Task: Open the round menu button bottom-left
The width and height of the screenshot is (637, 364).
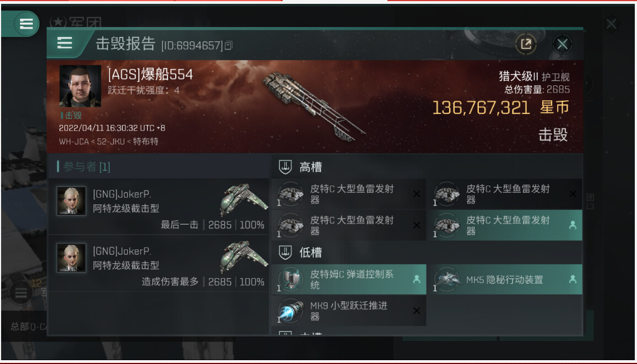Action: [x=21, y=292]
